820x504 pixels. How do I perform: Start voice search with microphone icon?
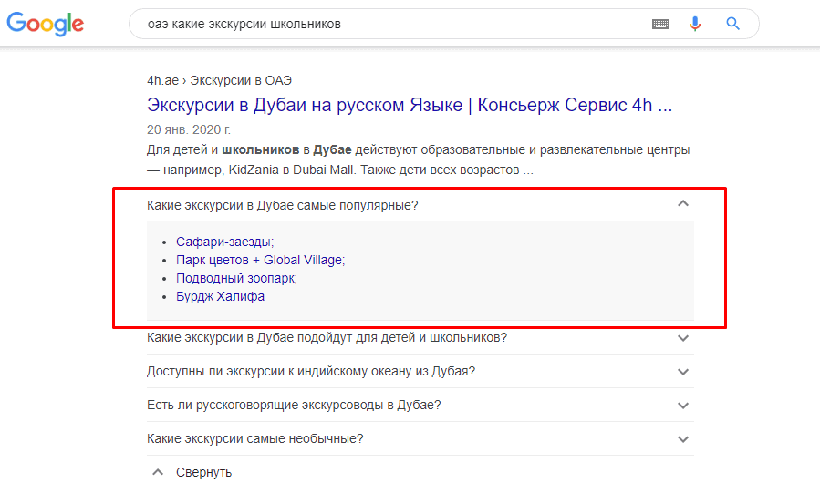pyautogui.click(x=694, y=24)
